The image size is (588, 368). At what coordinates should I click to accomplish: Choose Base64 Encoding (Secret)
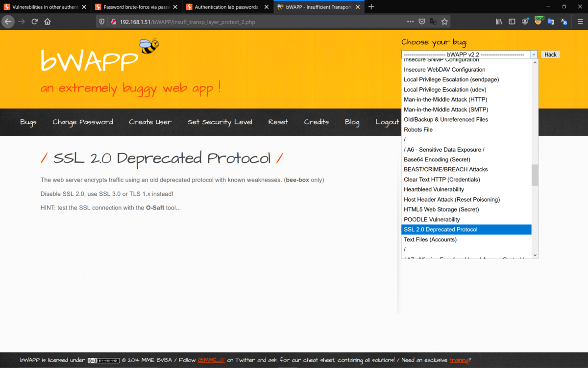coord(466,159)
